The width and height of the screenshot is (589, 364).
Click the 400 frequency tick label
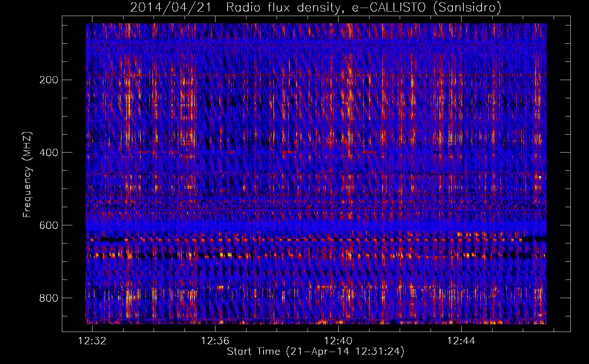pyautogui.click(x=48, y=153)
